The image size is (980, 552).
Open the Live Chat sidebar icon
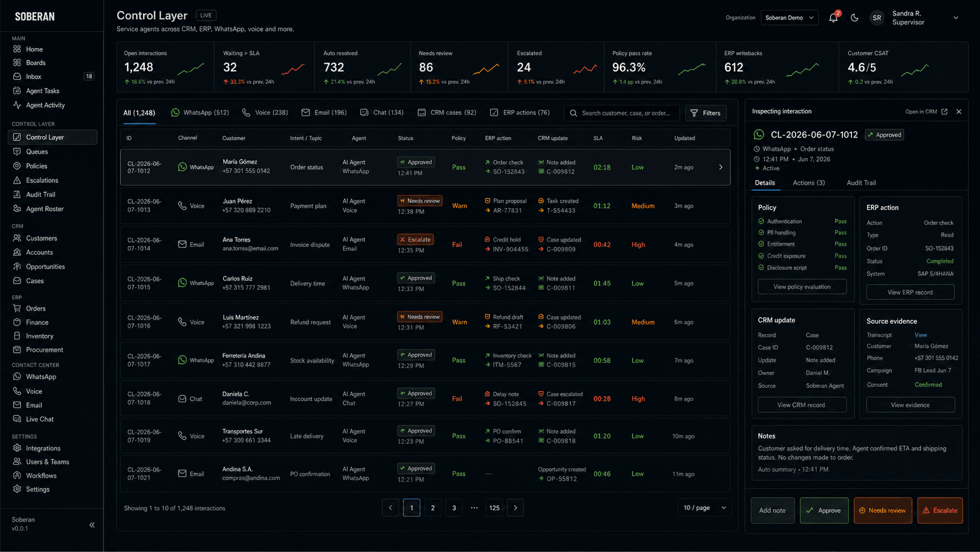(x=17, y=419)
